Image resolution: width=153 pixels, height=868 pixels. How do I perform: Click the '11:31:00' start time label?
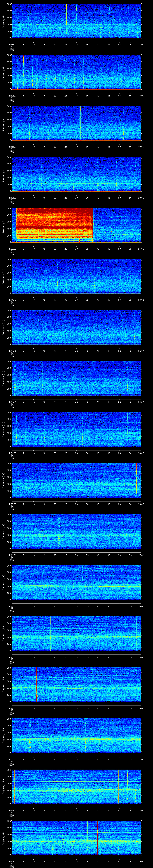[12, 810]
